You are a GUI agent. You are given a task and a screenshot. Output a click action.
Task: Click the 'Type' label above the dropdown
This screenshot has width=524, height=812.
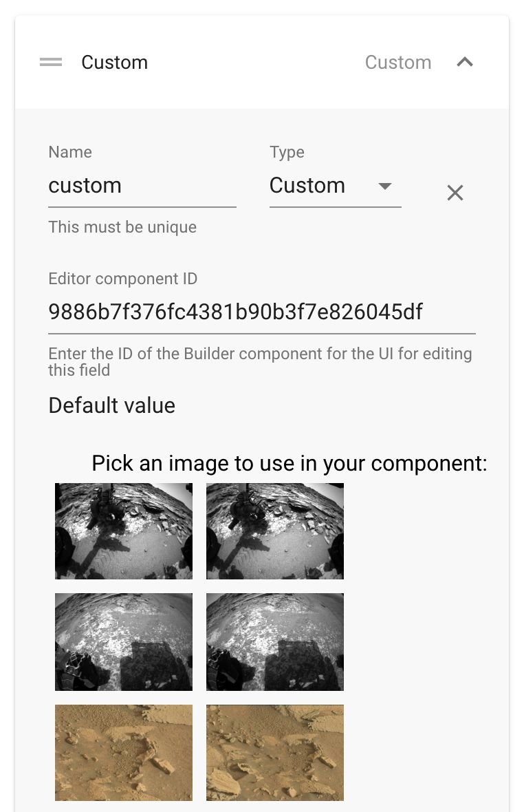point(287,152)
